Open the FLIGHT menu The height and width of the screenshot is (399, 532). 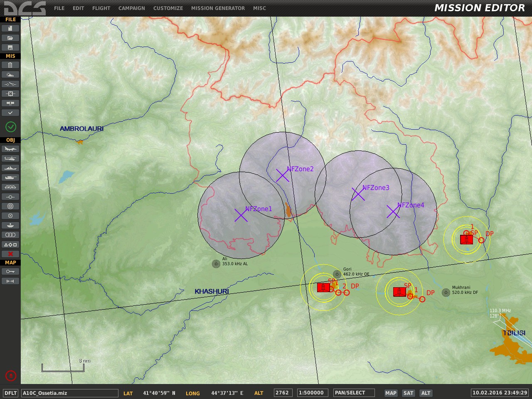(x=101, y=8)
